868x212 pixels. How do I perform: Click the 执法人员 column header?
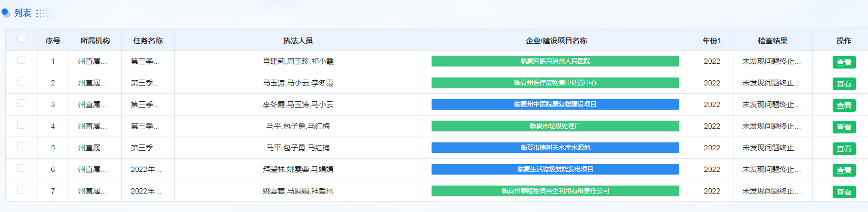(x=298, y=41)
